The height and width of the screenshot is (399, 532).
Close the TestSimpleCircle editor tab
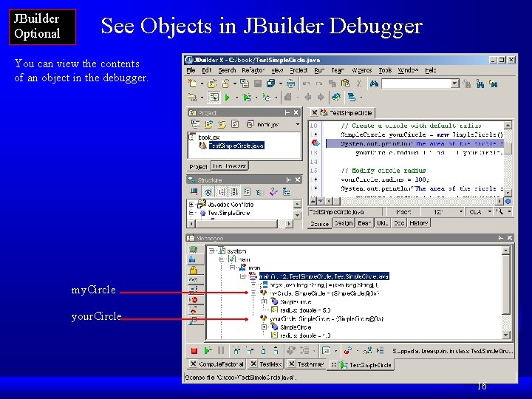[315, 112]
